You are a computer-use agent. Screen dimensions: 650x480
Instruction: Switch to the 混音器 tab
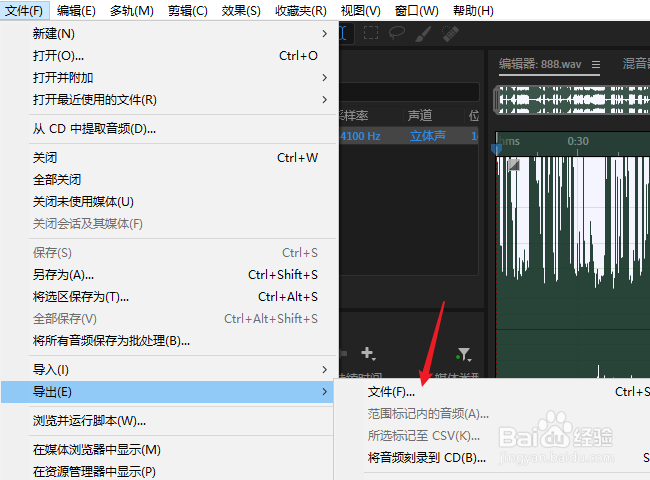pyautogui.click(x=636, y=63)
